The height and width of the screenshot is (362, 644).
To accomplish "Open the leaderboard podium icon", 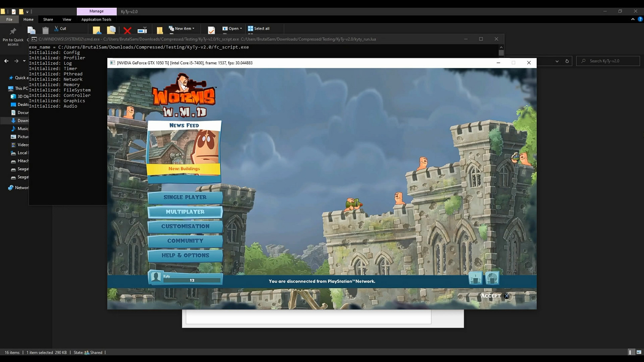I will pos(475,278).
